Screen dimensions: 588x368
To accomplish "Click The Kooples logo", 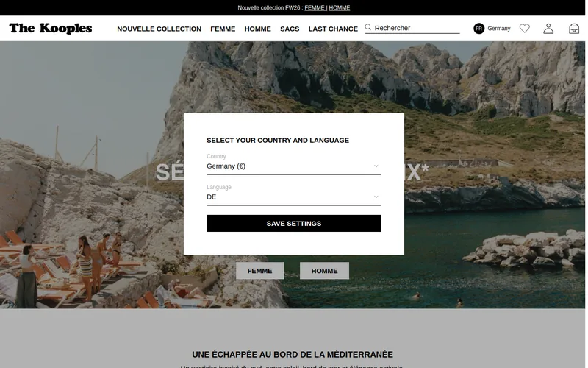I will (x=51, y=28).
